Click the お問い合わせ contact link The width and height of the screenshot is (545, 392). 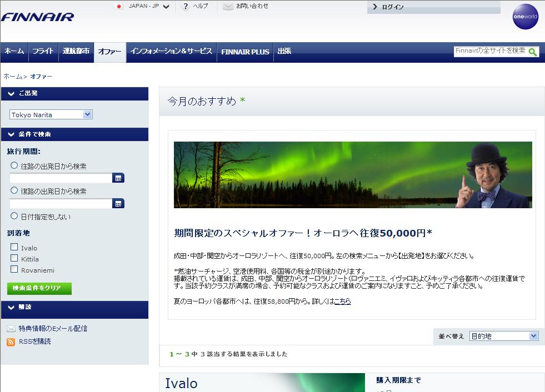(x=252, y=6)
